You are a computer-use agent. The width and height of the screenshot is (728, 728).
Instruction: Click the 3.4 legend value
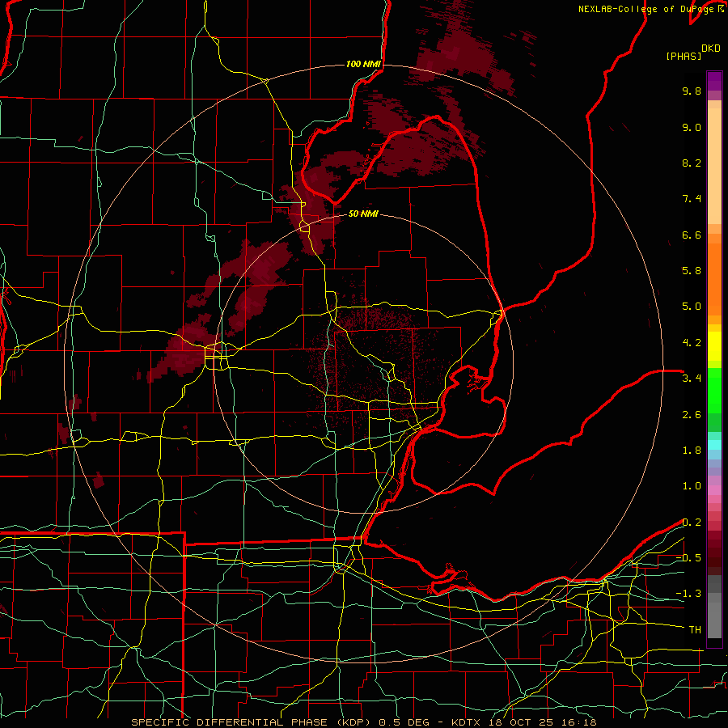(x=692, y=379)
